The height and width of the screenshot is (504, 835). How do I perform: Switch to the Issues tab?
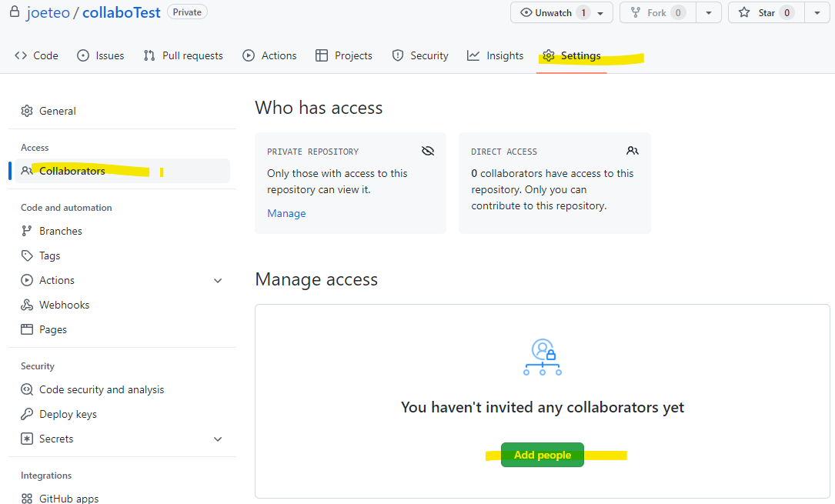pos(101,55)
